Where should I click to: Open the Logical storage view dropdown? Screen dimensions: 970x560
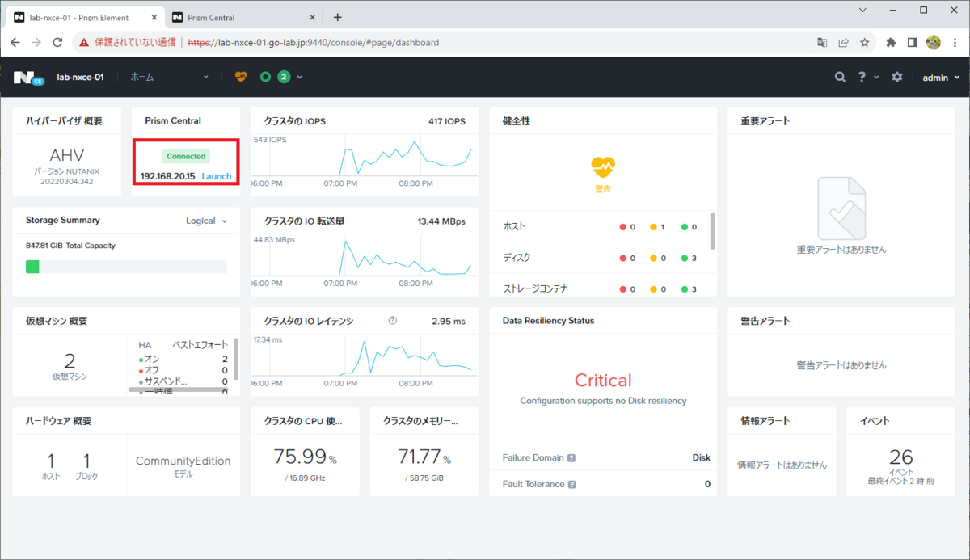(x=206, y=221)
